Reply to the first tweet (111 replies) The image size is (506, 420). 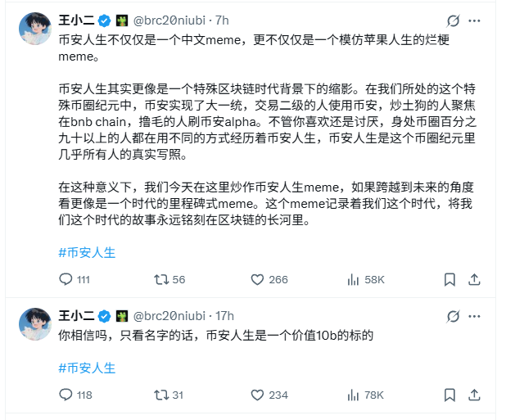point(67,279)
